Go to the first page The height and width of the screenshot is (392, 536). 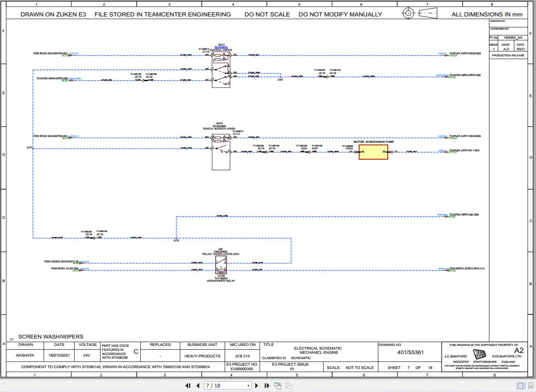(x=188, y=385)
